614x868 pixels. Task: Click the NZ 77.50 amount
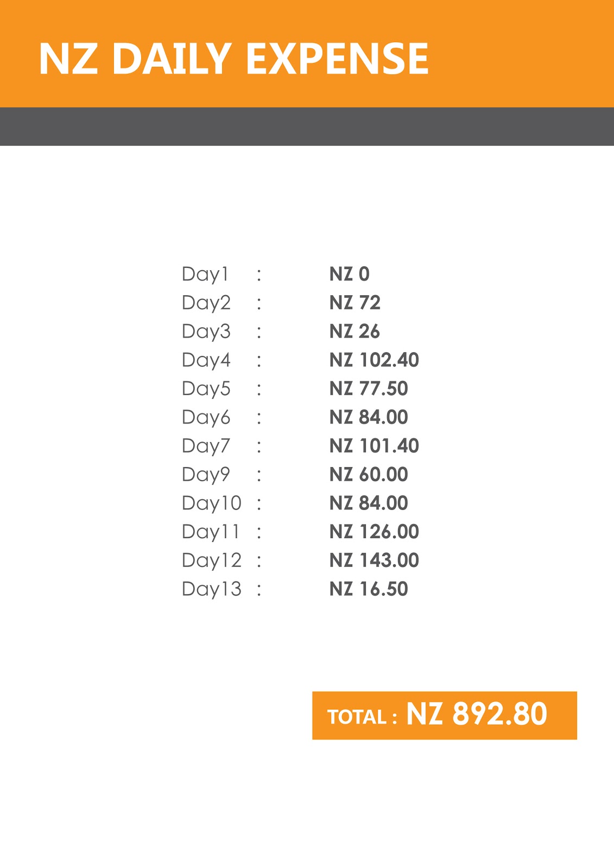[369, 389]
